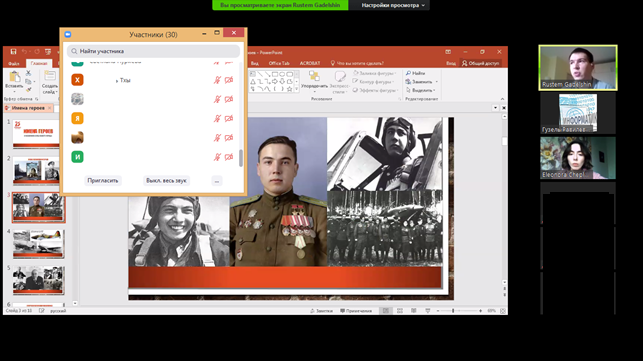Viewport: 643px width, 361px height.
Task: Open view settings (Настройки просмотра) dropdown
Action: click(392, 5)
